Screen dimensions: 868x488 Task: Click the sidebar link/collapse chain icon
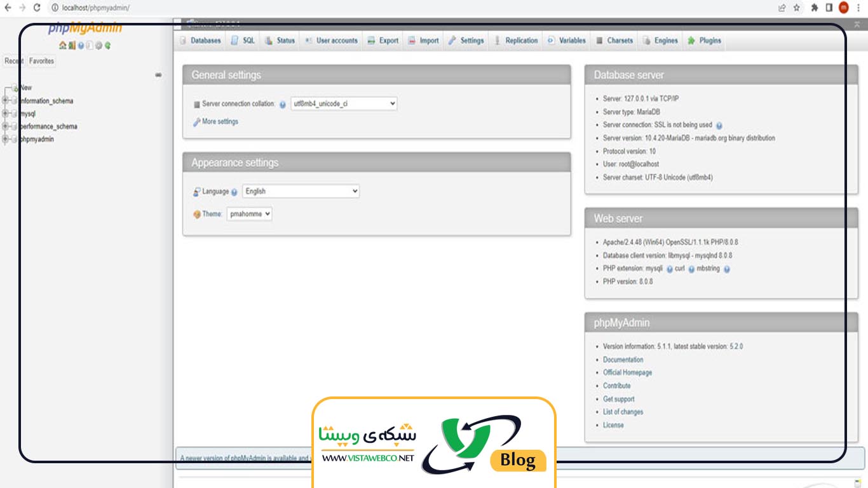[158, 75]
